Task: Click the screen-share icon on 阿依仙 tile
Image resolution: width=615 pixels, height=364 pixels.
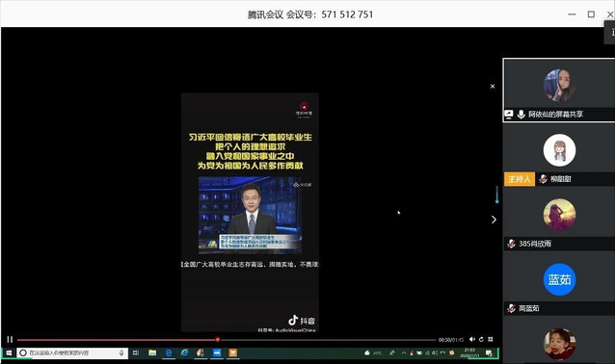Action: coord(509,115)
